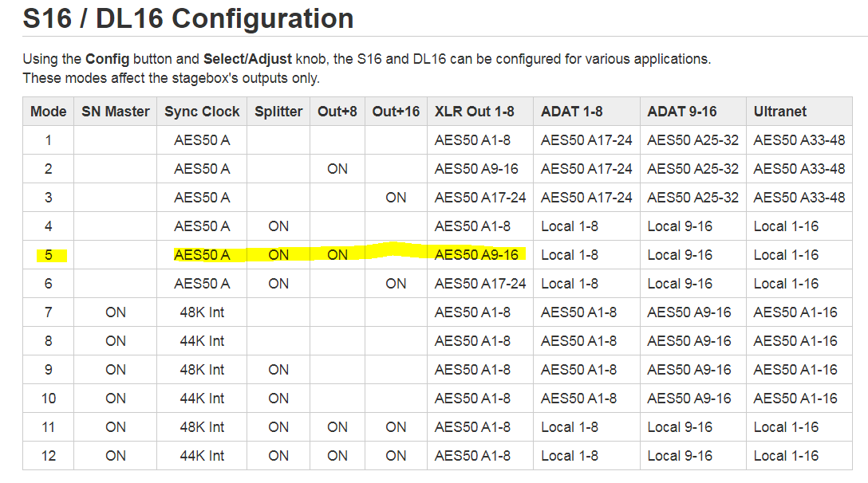Screen dimensions: 868x483
Task: Click Splitter 'ON' in mode 4 row
Action: (x=278, y=226)
